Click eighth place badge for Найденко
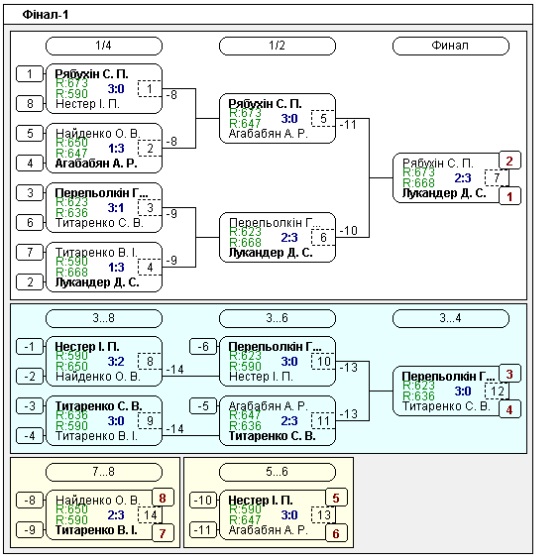This screenshot has width=538, height=557. pos(163,498)
